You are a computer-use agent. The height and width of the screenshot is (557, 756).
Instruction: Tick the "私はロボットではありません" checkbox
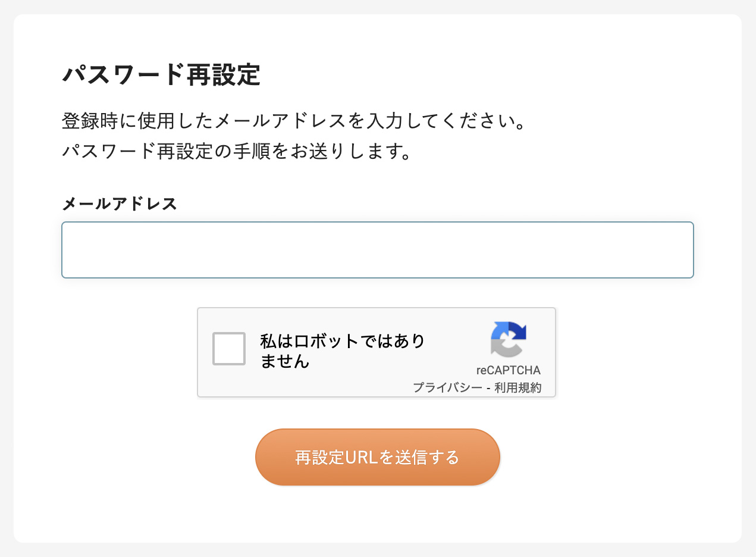point(229,349)
